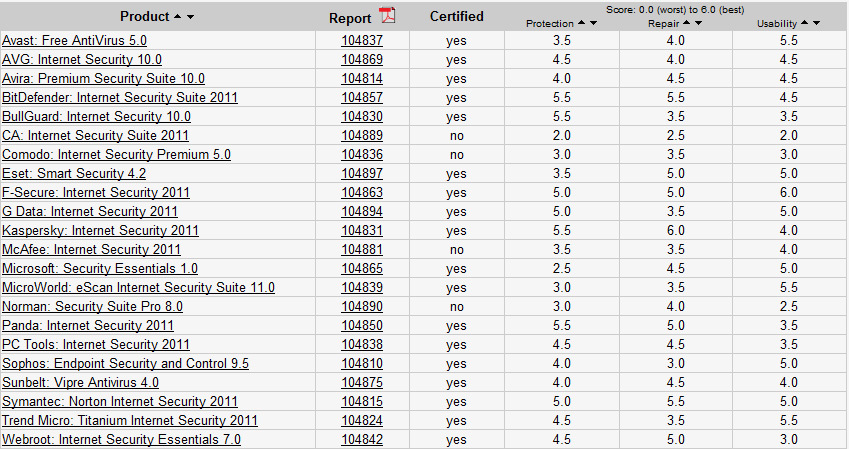Sort Repair scores descending arrow
The image size is (849, 449).
coord(698,23)
